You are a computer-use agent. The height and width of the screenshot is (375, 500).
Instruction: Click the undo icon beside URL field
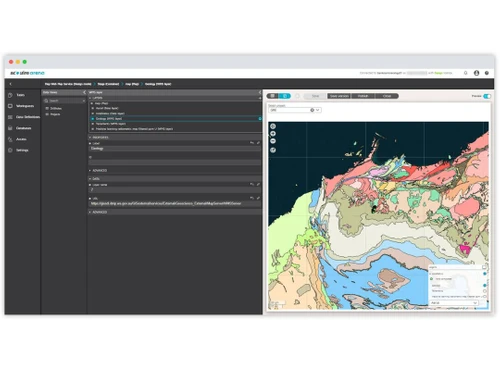[x=252, y=198]
